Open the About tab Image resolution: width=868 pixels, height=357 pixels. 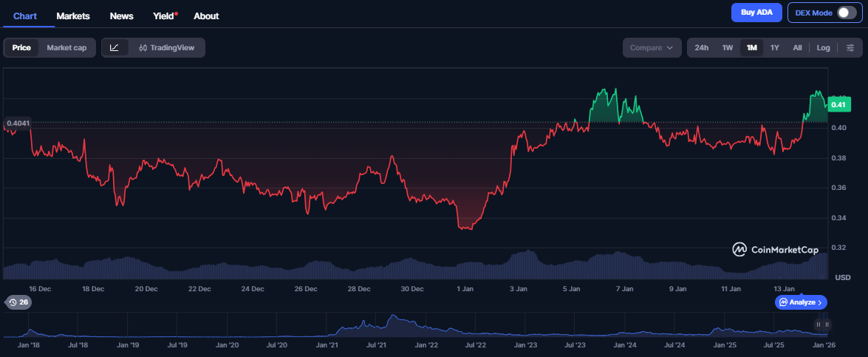[206, 16]
